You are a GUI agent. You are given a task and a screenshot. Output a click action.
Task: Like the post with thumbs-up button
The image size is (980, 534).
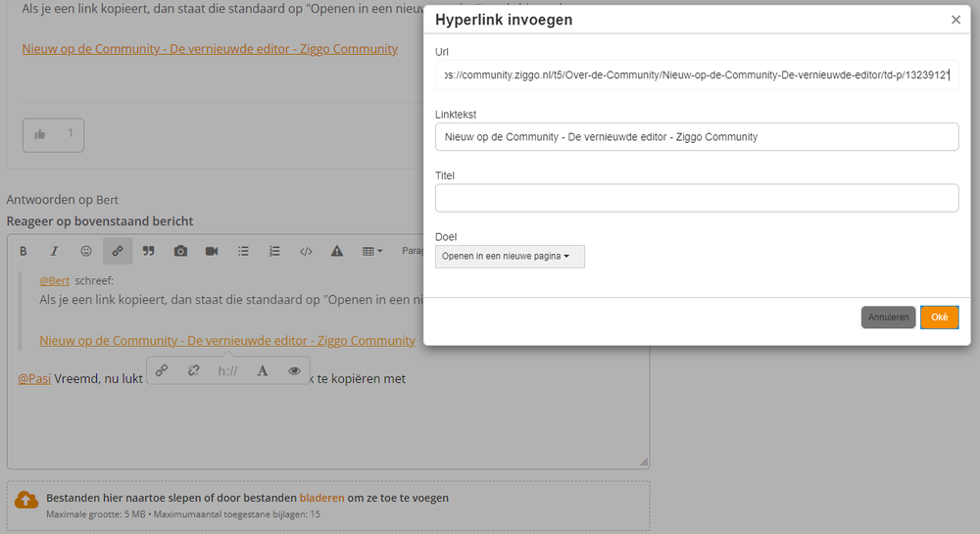tap(53, 134)
